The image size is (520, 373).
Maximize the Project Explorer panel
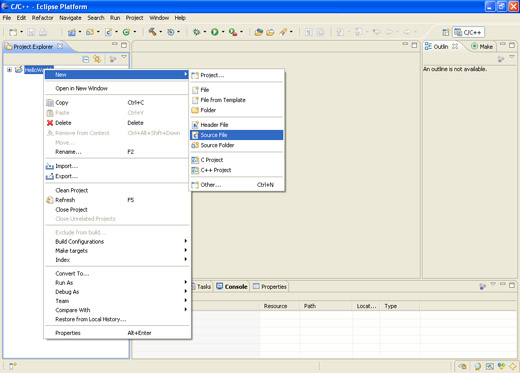coord(124,45)
